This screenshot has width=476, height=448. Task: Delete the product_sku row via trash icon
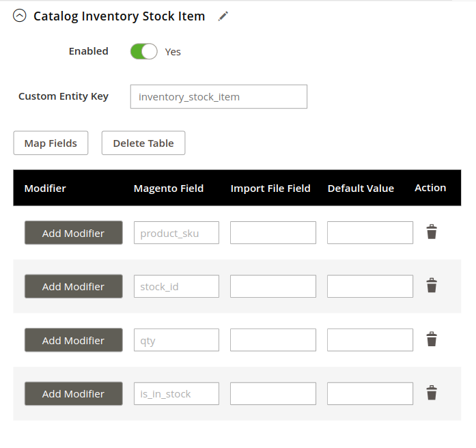pos(432,232)
